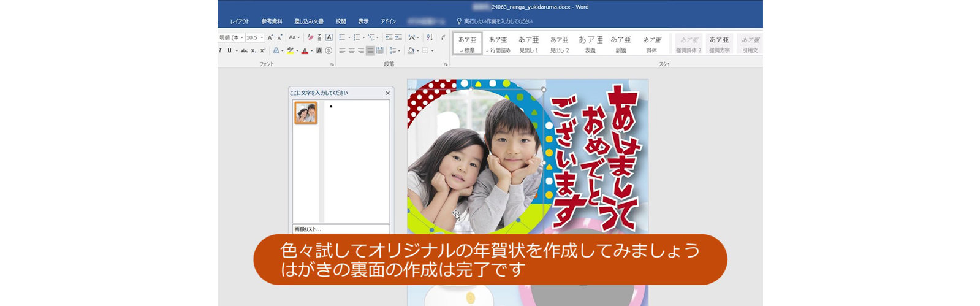Open the Change Case Aa dropdown
Image resolution: width=980 pixels, height=306 pixels.
pos(294,37)
